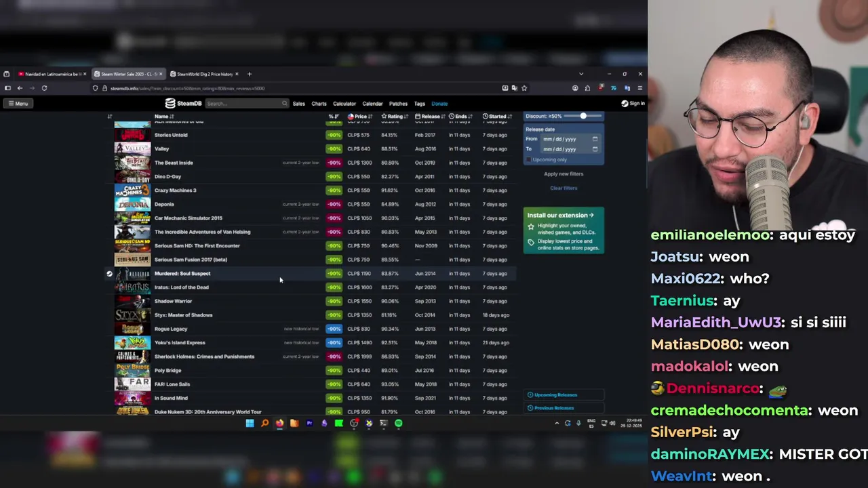Open Rogue Legacy game page
The image size is (868, 488).
(x=171, y=329)
